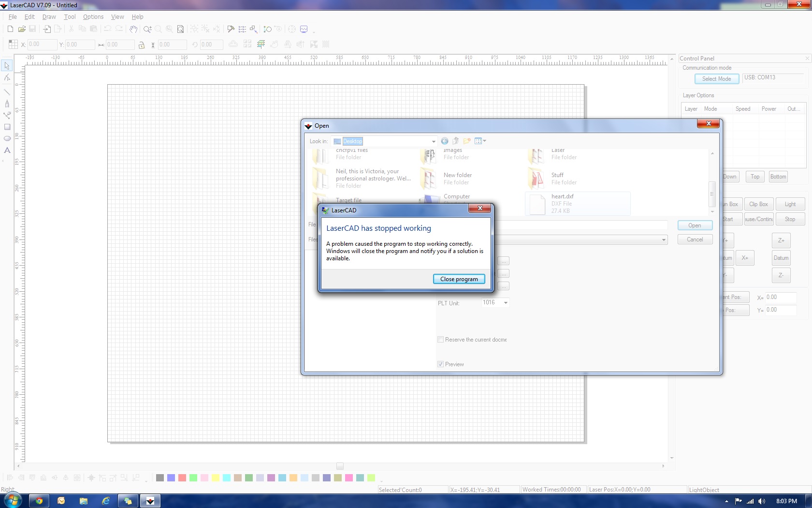Pick the ellipse drawing tool
This screenshot has height=508, width=812.
tap(7, 139)
